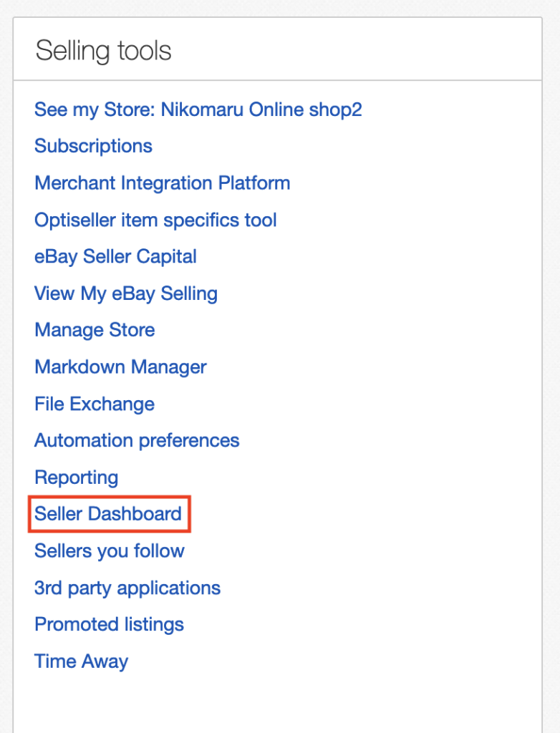
Task: Click the Selling tools panel heading
Action: tap(103, 51)
